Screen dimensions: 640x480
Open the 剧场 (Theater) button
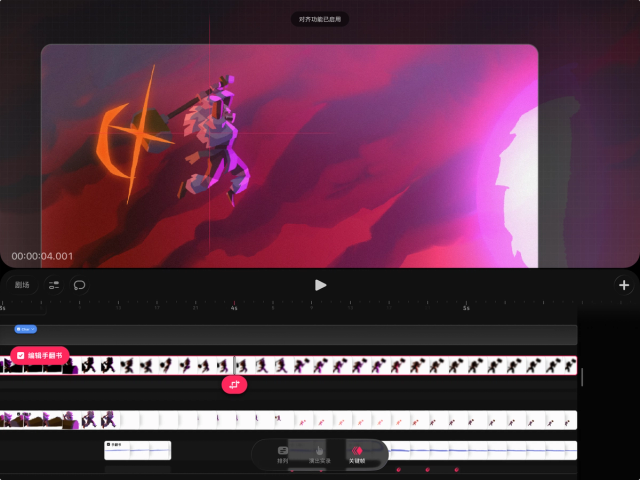(22, 285)
